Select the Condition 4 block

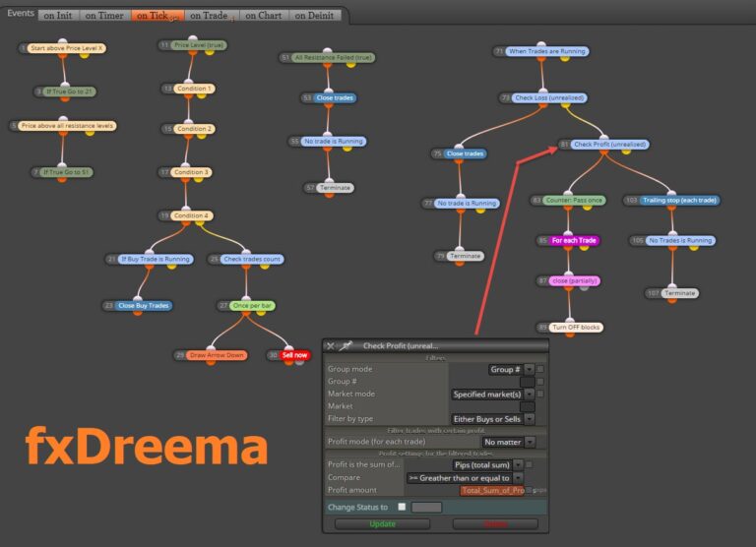pos(191,215)
